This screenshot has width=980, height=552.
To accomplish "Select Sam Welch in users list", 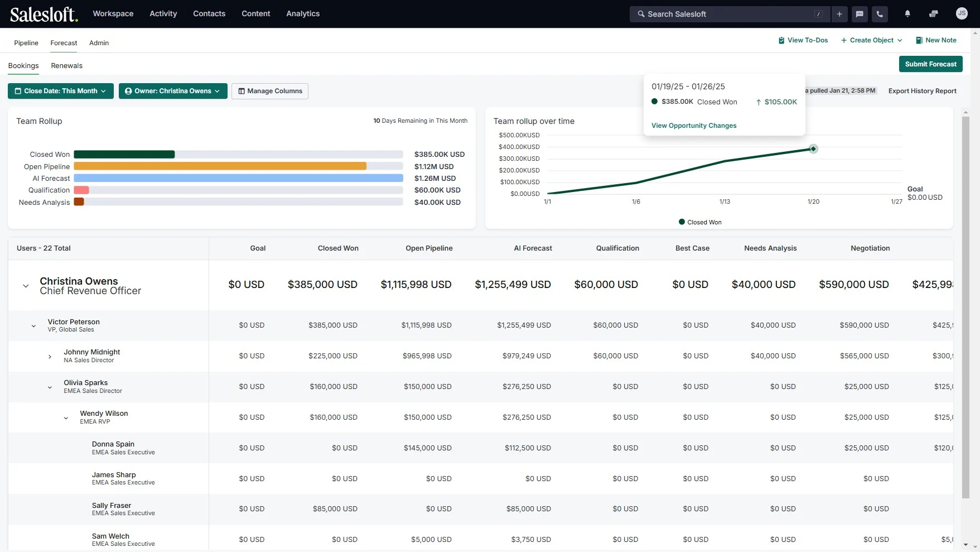I will [110, 536].
